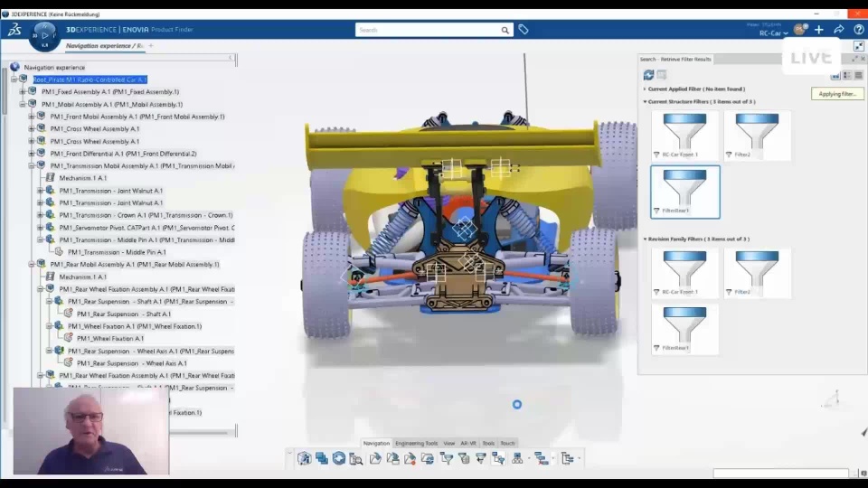Select FilterRear1 under Current Structure Filters

[684, 192]
